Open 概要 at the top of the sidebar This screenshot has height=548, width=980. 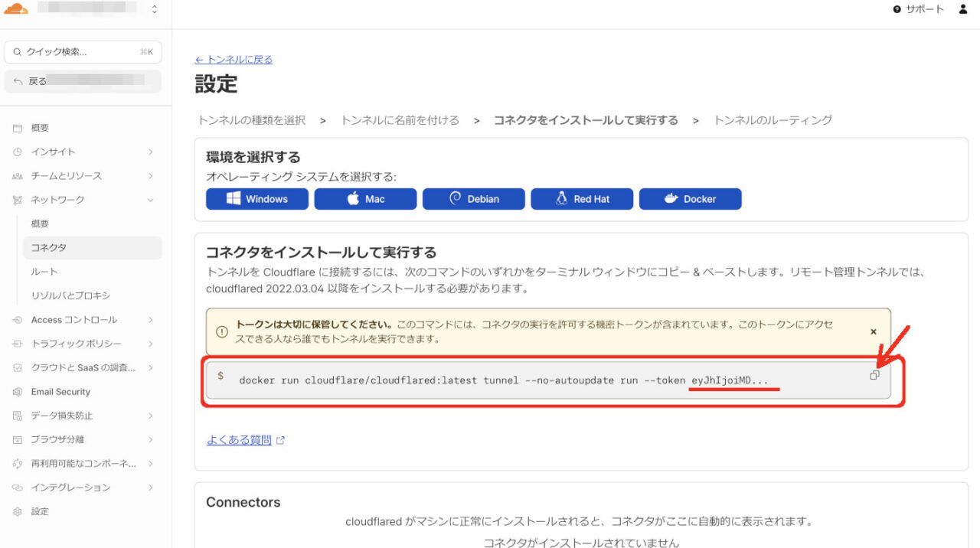coord(40,128)
